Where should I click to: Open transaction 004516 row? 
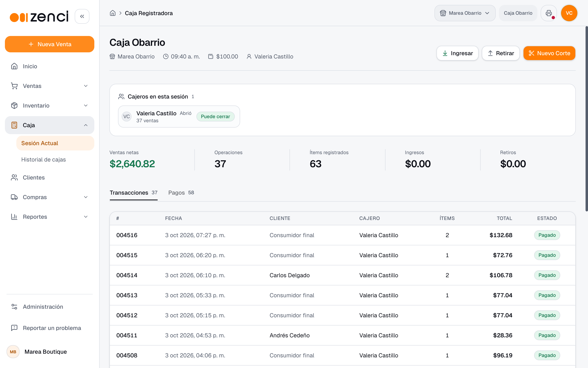coord(343,235)
